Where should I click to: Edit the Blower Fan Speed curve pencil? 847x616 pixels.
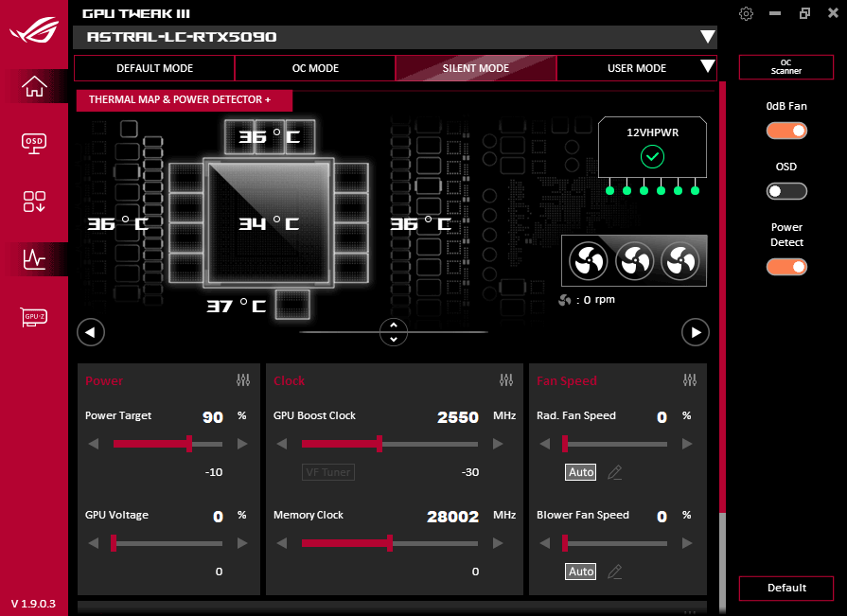(615, 572)
